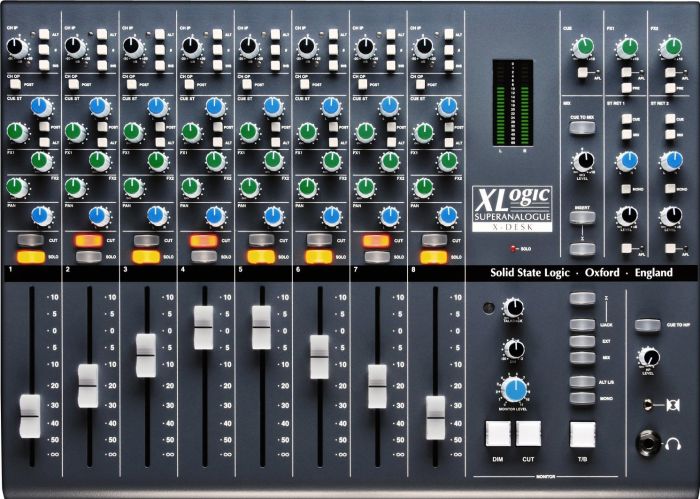Click the iJack mini socket beside speaker symbol
The height and width of the screenshot is (499, 700).
pos(648,405)
